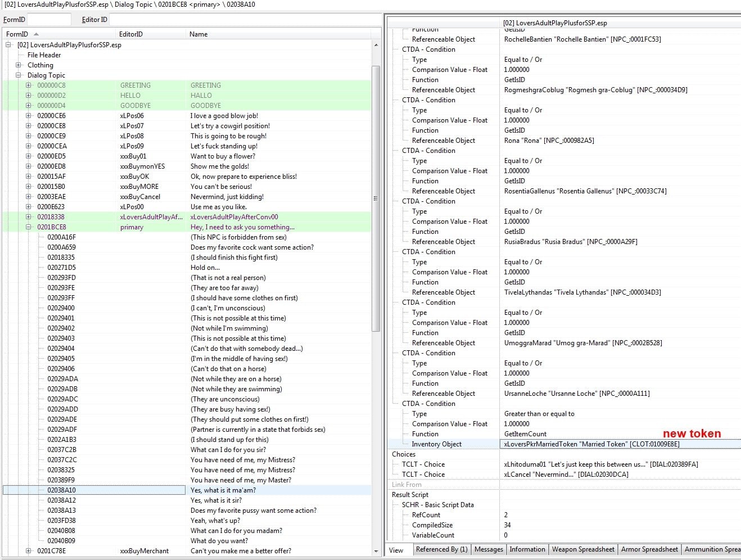Viewport: 741px width, 560px height.
Task: Open the Weapon Spreadsheet tab
Action: click(583, 549)
